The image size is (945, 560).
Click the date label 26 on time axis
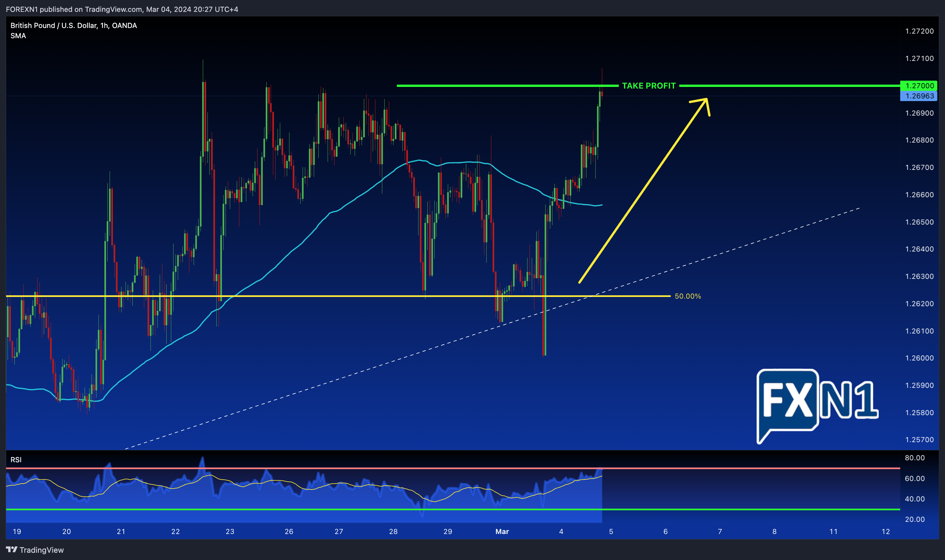click(x=289, y=531)
